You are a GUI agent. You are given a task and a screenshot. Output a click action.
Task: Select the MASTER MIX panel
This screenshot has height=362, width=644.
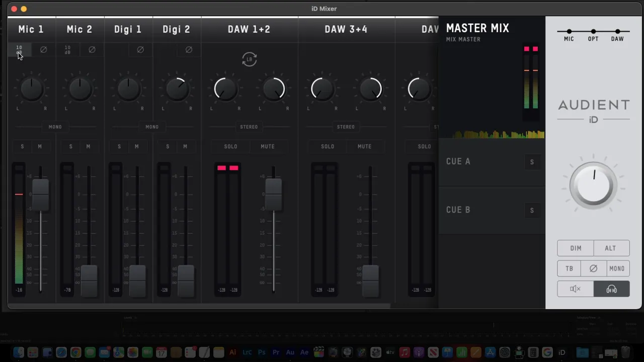coord(492,78)
